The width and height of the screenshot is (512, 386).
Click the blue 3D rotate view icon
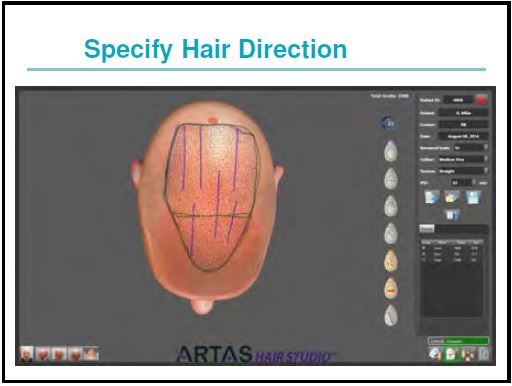click(389, 123)
